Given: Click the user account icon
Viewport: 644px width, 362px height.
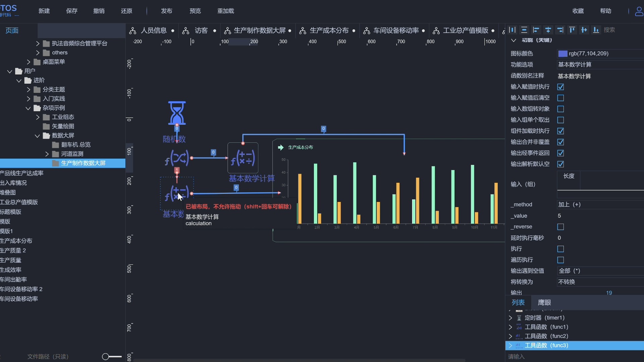Looking at the screenshot, I should pos(639,11).
